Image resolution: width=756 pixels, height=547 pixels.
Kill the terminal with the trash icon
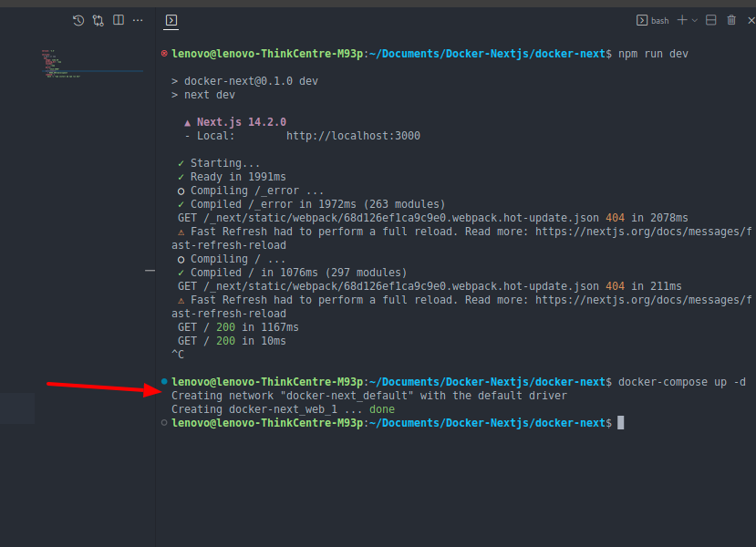pyautogui.click(x=731, y=19)
